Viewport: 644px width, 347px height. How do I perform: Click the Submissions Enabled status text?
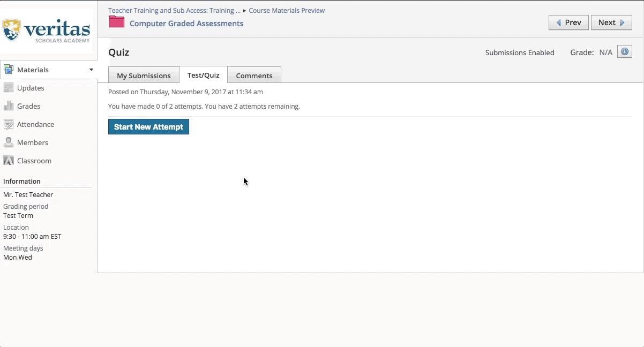[x=520, y=52]
